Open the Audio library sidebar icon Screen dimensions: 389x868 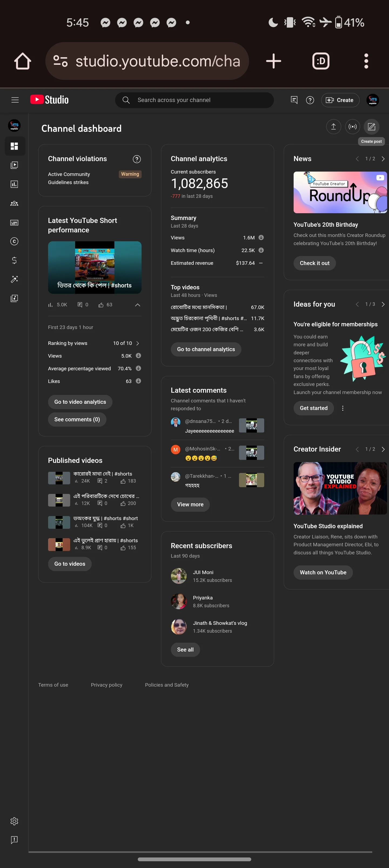click(x=14, y=298)
